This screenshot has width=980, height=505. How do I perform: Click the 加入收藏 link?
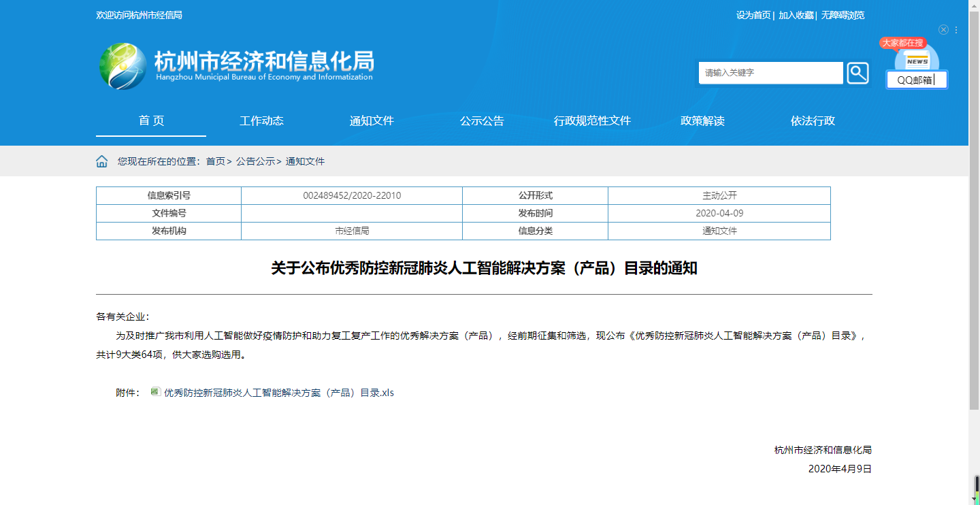click(x=796, y=15)
